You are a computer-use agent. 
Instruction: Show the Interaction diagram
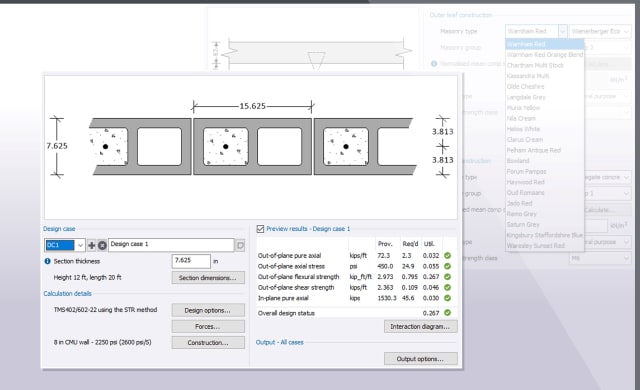(x=420, y=327)
